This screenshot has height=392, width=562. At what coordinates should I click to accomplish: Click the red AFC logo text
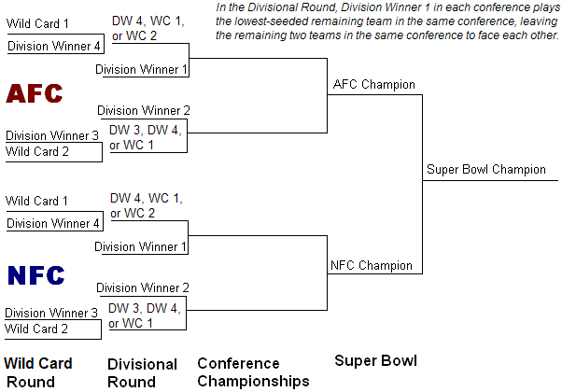[35, 93]
